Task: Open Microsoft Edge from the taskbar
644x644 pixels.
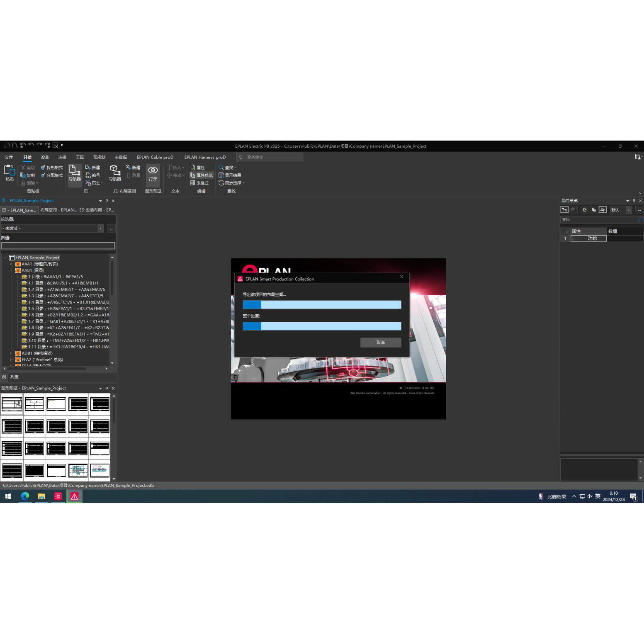Action: [x=25, y=496]
